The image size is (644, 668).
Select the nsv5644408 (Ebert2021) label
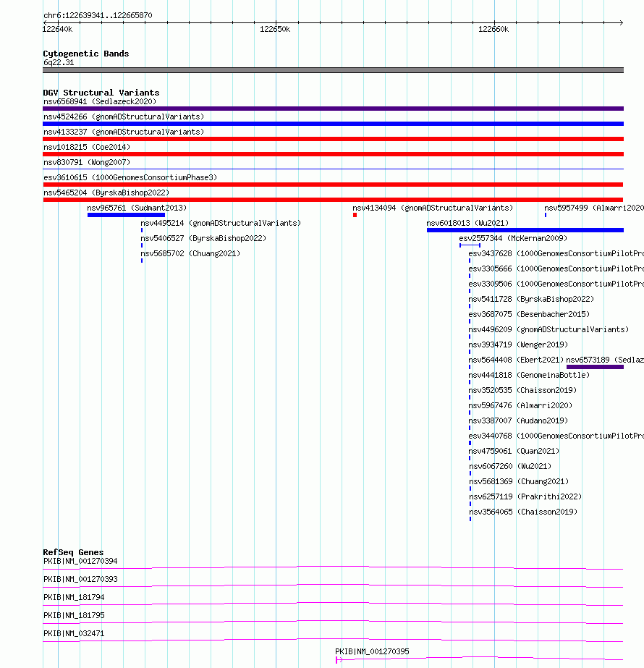[x=516, y=360]
